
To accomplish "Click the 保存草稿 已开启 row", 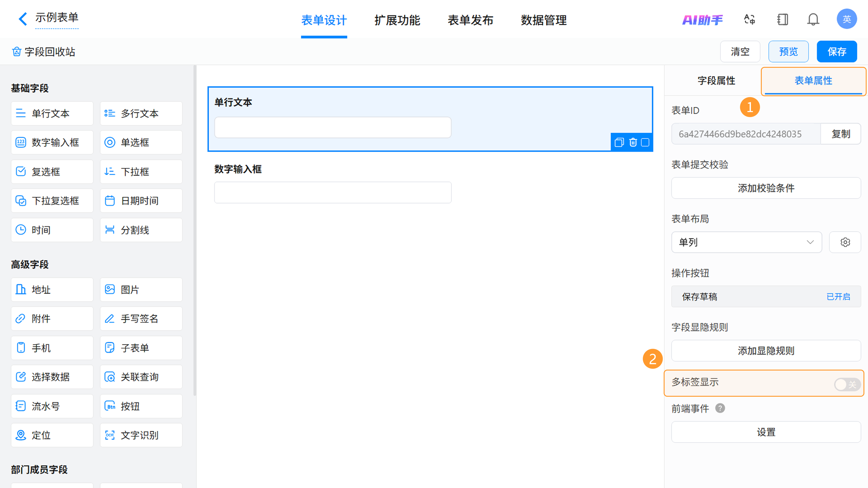I will tap(766, 296).
